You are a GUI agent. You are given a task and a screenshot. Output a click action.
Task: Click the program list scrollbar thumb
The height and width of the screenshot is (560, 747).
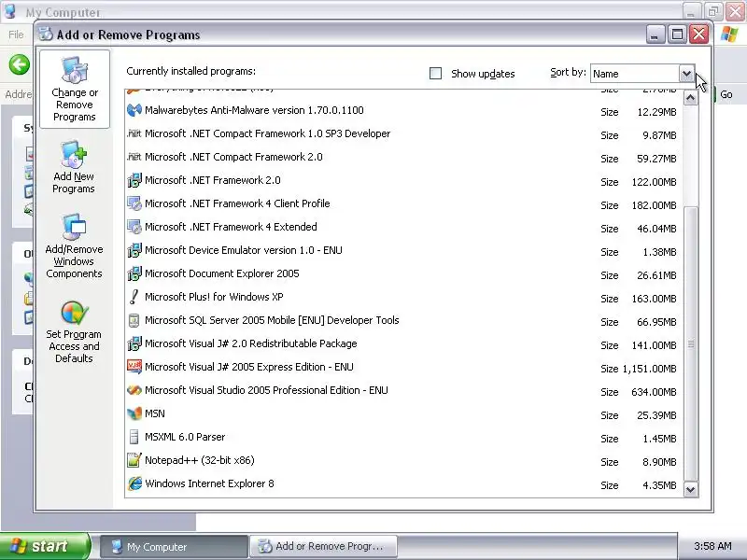coord(690,343)
